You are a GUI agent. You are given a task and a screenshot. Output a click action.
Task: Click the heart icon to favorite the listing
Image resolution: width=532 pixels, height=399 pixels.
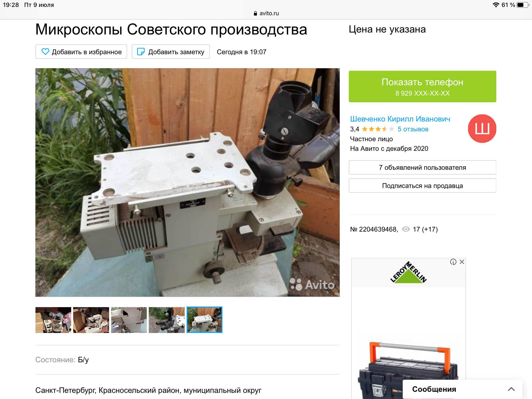(x=45, y=52)
